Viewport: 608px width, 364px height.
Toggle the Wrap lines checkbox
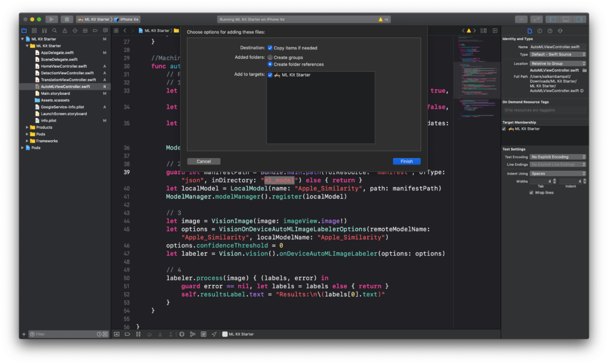(x=531, y=192)
